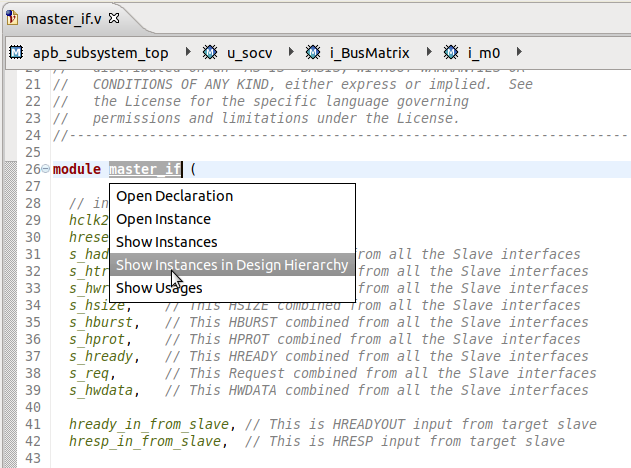Click apb_subsystem_top module icon in breadcrumb

16,52
